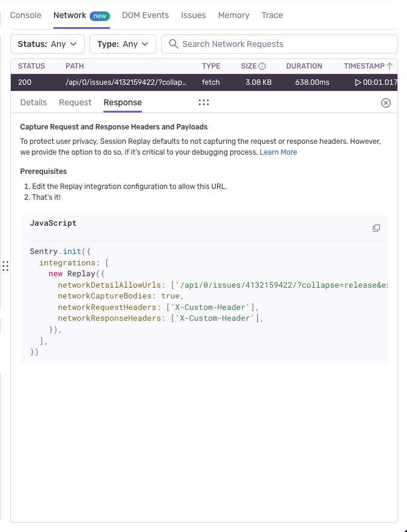Close the network details panel
The width and height of the screenshot is (407, 532).
[385, 102]
